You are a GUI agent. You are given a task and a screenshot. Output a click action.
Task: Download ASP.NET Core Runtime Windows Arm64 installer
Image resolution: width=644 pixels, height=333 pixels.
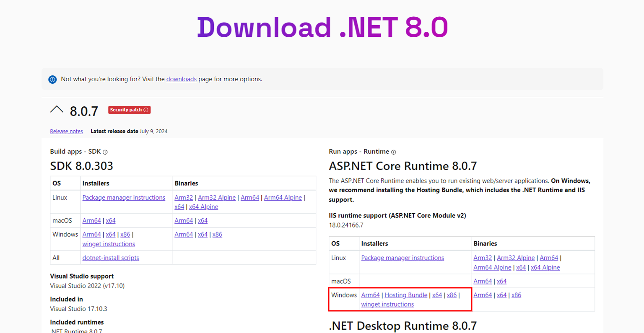coord(370,295)
